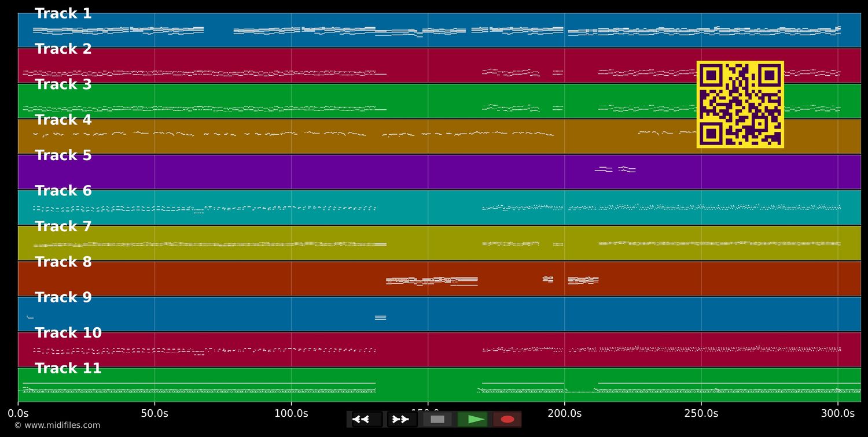The width and height of the screenshot is (868, 437).
Task: Select the note block on Track 8 near mid-song
Action: 431,280
